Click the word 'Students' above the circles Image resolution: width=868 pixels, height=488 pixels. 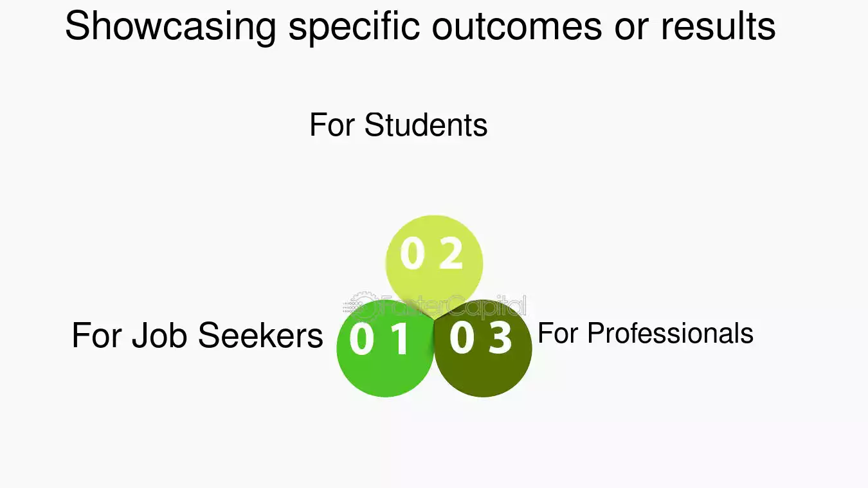pos(426,124)
